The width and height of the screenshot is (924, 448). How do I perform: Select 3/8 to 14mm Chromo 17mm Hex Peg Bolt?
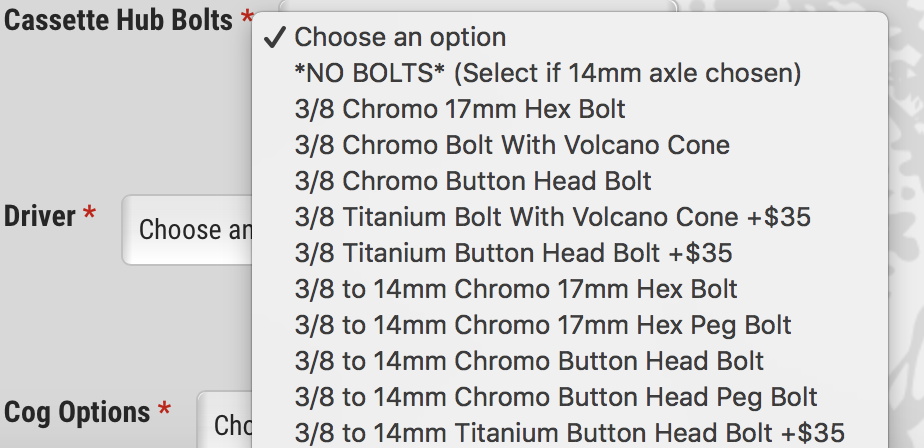[543, 325]
